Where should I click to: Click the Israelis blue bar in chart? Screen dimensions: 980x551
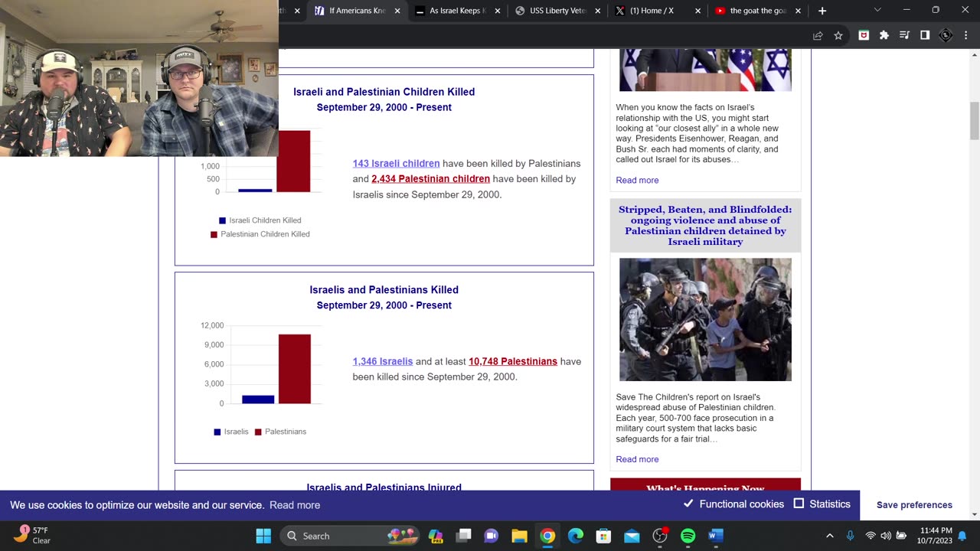coord(258,399)
